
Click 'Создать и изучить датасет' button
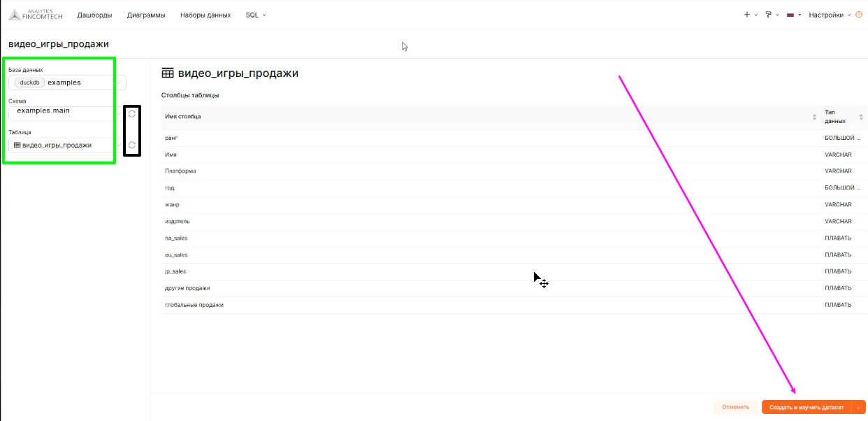coord(806,407)
